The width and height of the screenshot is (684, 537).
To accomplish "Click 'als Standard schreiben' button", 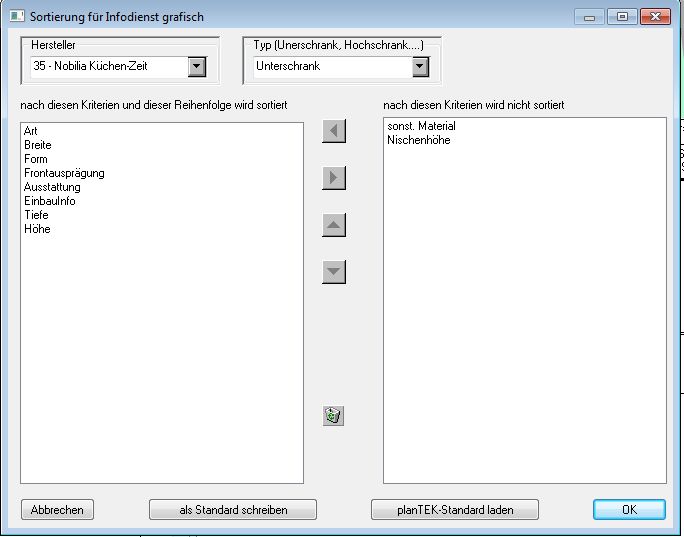I will click(233, 510).
